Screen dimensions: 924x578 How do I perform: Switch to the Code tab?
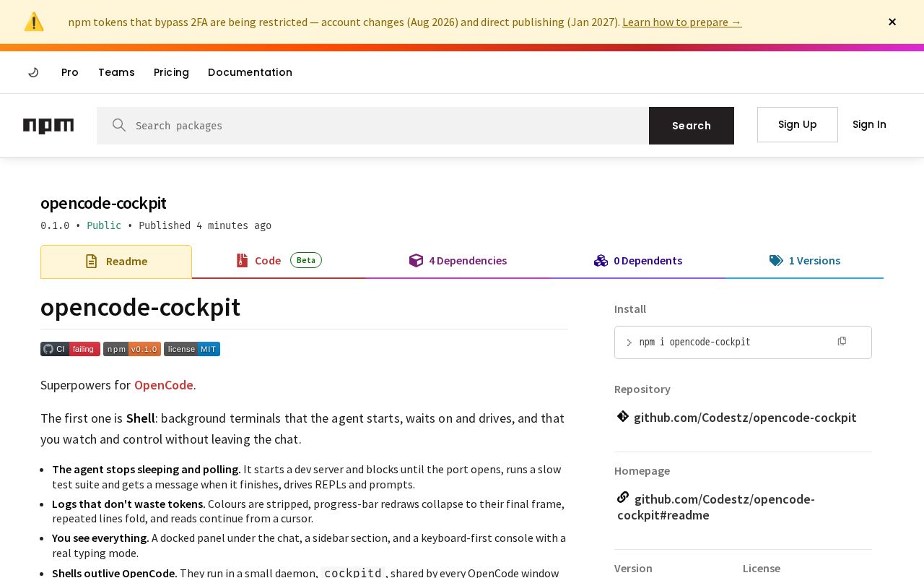coord(279,261)
